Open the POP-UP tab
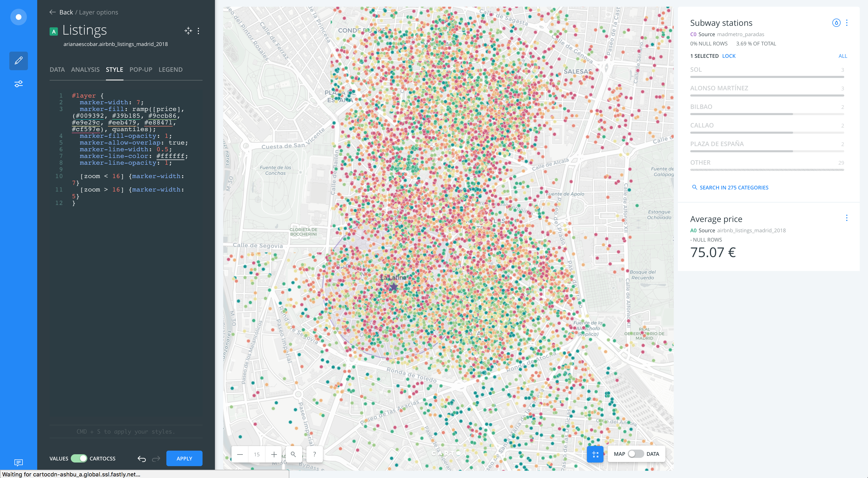The image size is (868, 478). pos(141,70)
